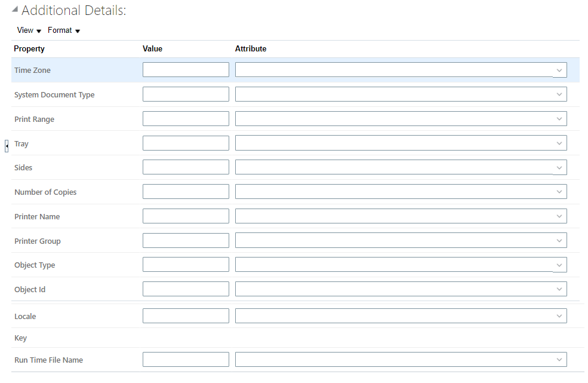Open the Number of Copies attribute dropdown
588x383 pixels.
(559, 191)
